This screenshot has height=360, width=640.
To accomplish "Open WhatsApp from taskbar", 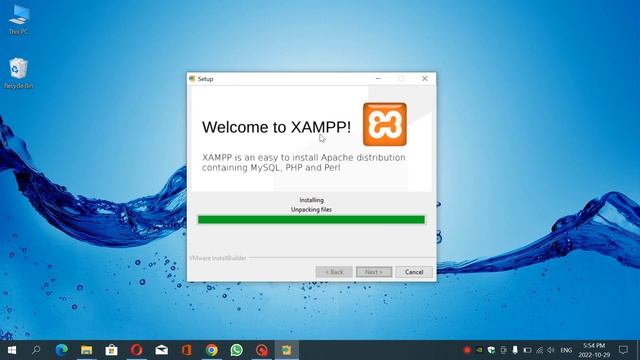I will [x=236, y=350].
